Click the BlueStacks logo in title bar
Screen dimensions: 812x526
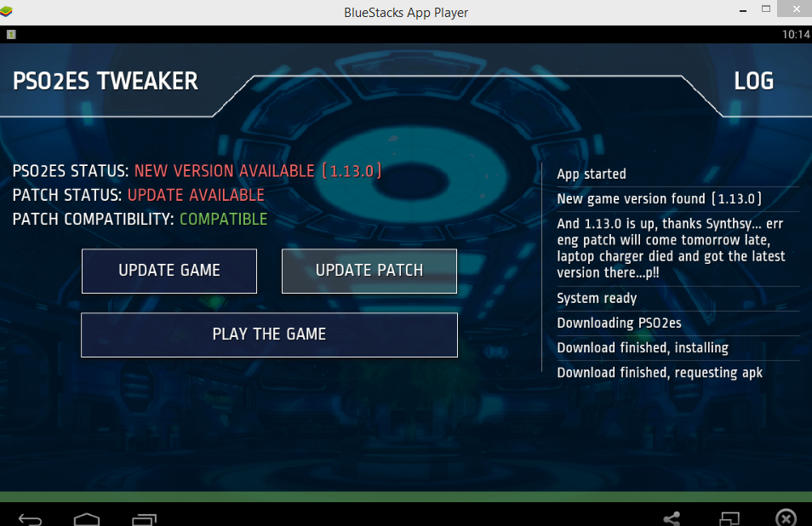pos(6,11)
